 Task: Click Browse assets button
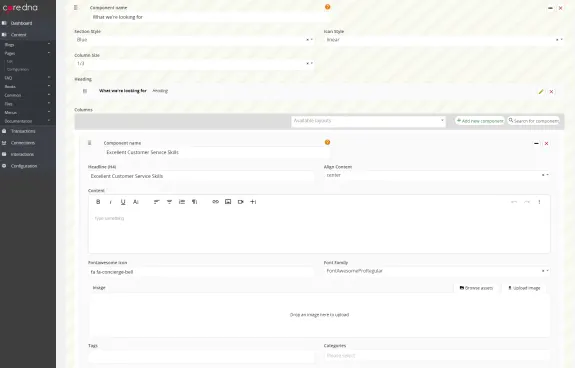476,288
